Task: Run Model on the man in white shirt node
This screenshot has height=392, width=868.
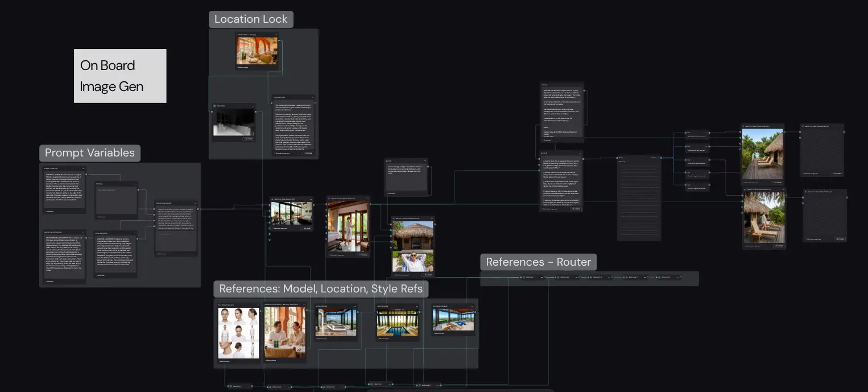Action: coord(427,275)
